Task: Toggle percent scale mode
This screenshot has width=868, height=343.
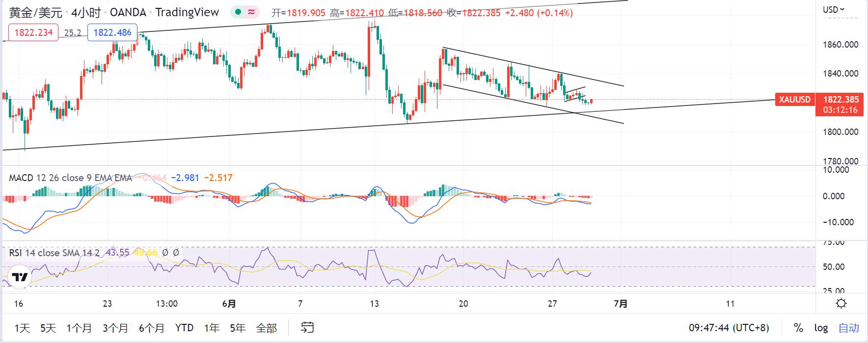Action: tap(799, 327)
